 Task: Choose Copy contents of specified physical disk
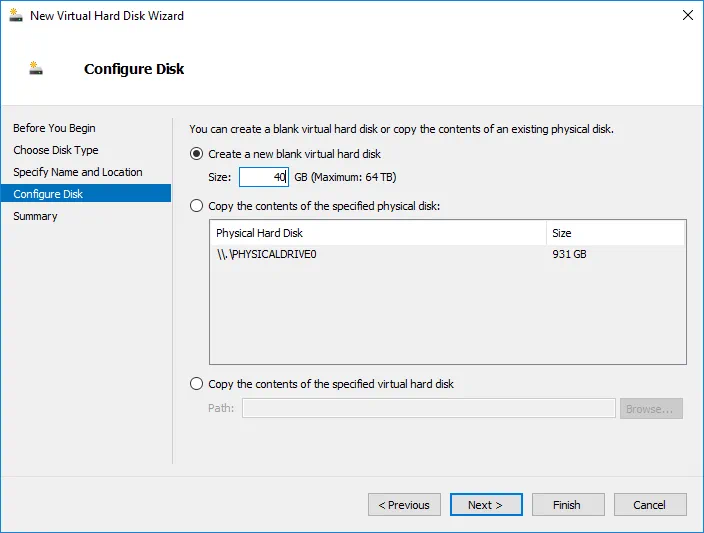tap(197, 206)
